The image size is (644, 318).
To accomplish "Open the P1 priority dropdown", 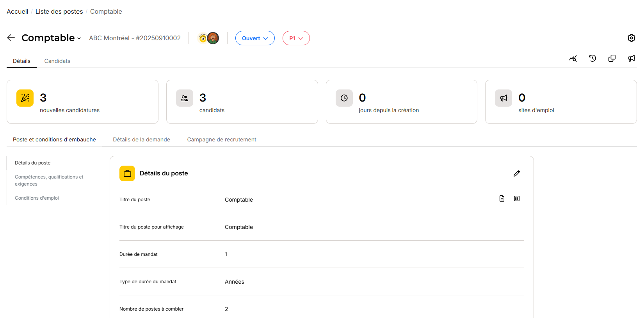I will 296,38.
